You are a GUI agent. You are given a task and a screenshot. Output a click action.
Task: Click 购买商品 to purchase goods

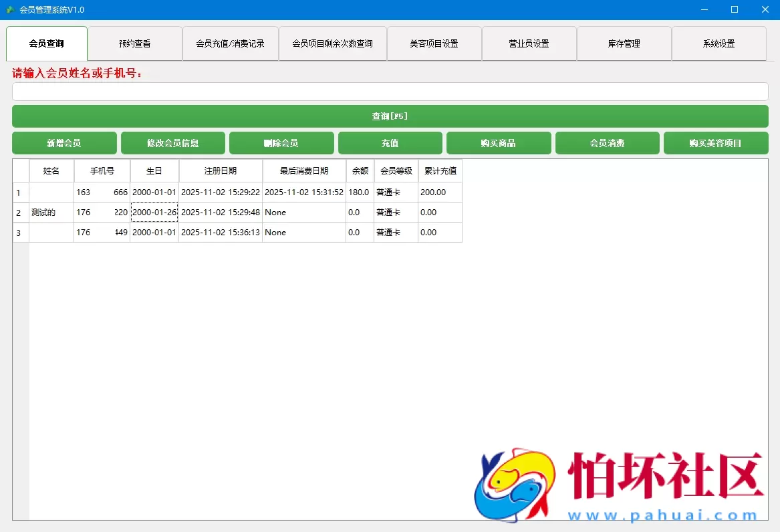click(499, 142)
